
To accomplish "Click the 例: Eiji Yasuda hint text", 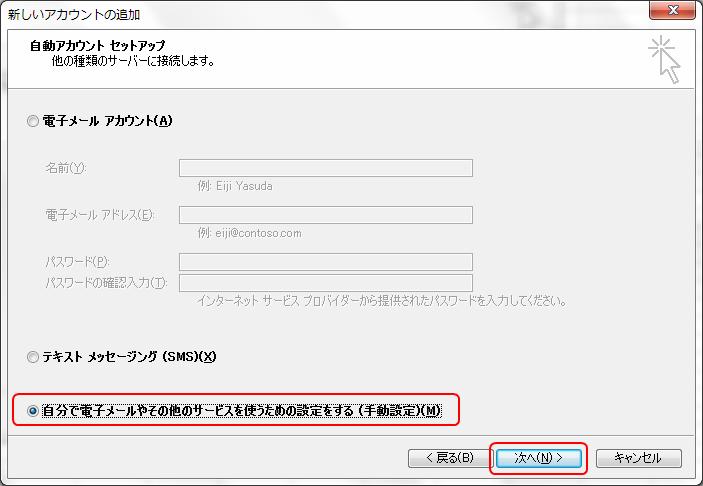I will pyautogui.click(x=235, y=186).
